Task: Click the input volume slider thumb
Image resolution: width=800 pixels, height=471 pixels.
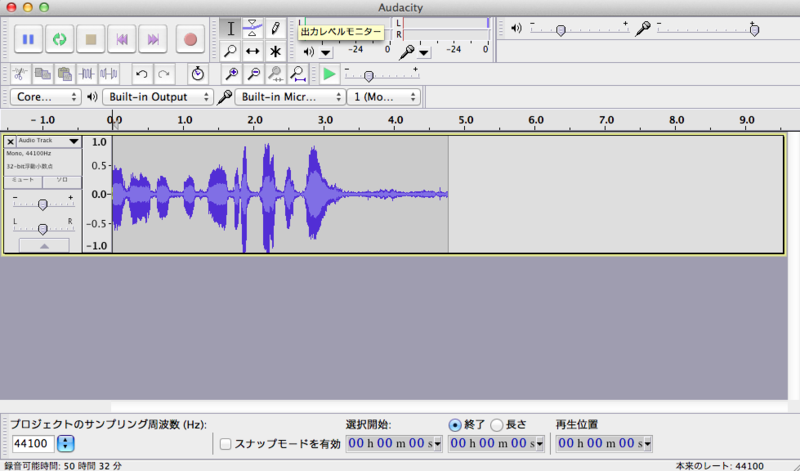Action: click(754, 30)
